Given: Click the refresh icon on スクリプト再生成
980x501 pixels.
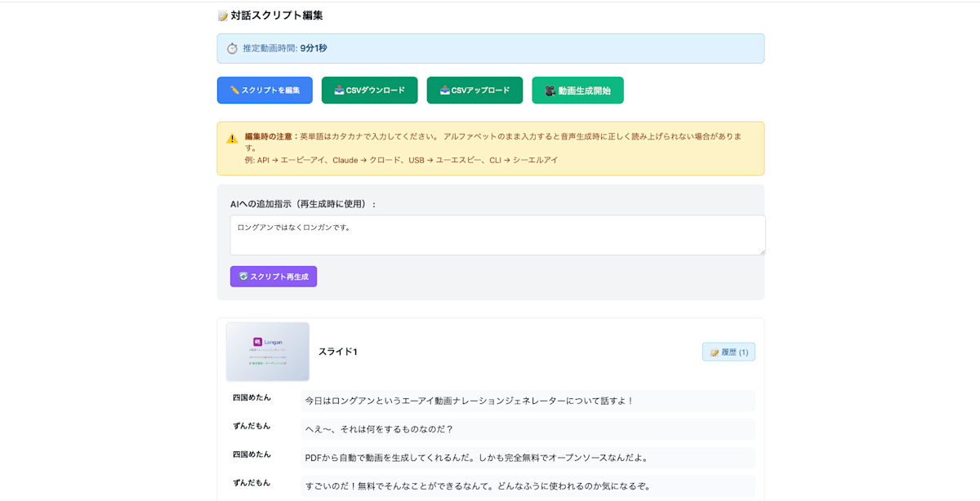Looking at the screenshot, I should pyautogui.click(x=243, y=277).
